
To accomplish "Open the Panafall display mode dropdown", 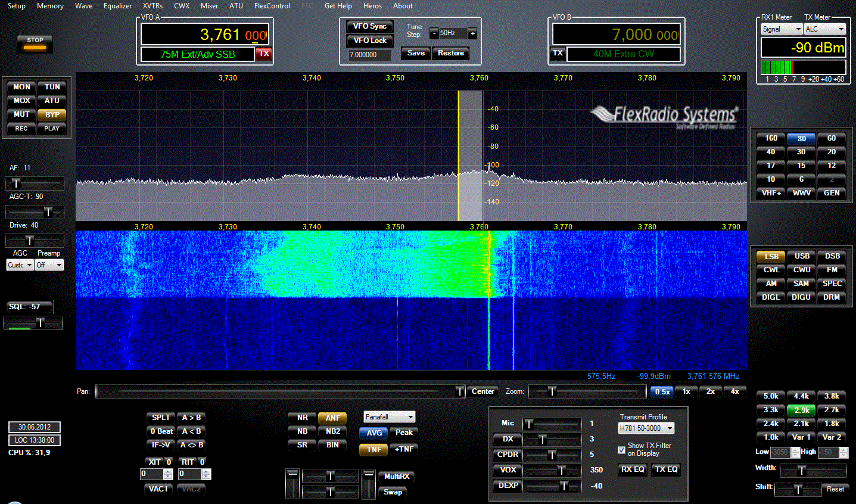I will [x=389, y=417].
